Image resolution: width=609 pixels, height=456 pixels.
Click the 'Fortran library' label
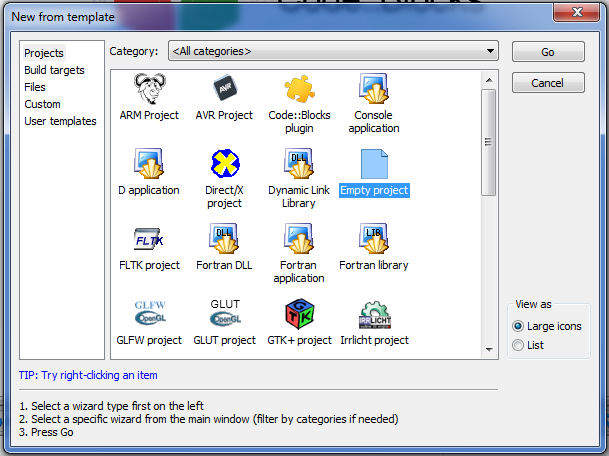(x=374, y=265)
